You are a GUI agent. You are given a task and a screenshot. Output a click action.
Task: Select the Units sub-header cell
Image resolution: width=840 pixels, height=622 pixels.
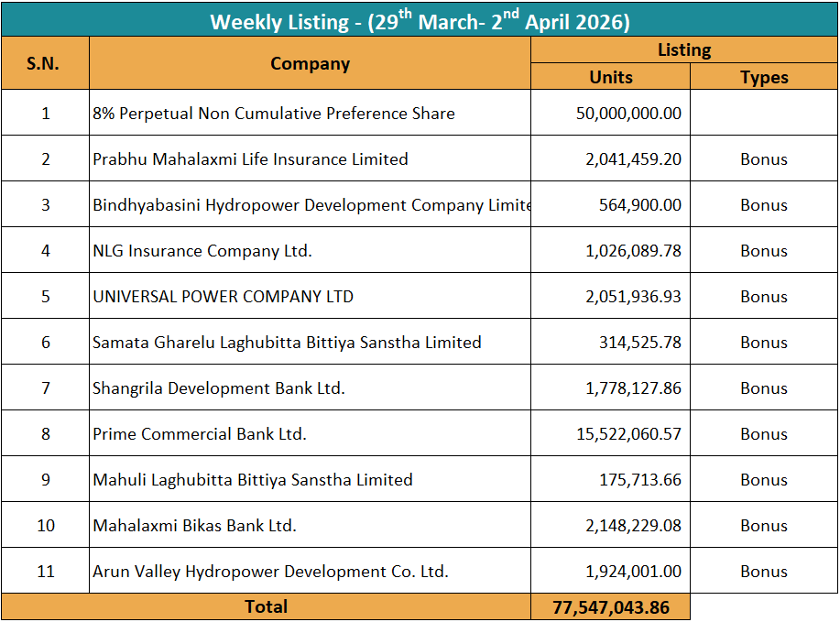[x=610, y=77]
